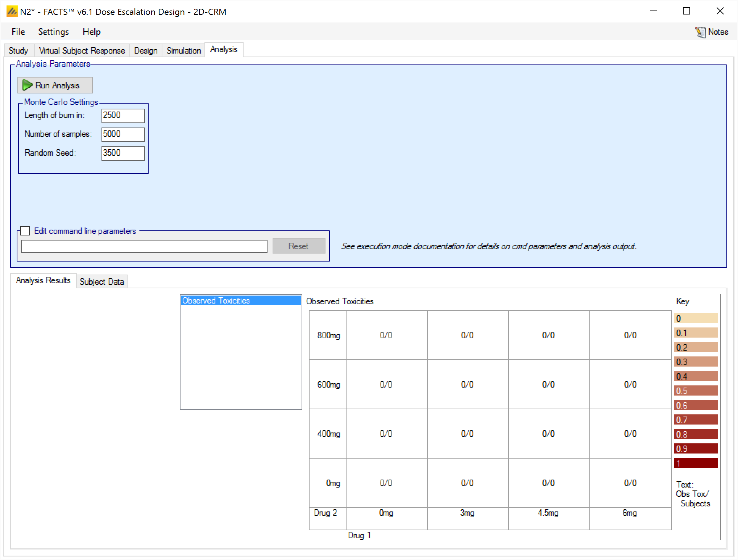738x560 pixels.
Task: Go to the Study tab
Action: (x=18, y=50)
